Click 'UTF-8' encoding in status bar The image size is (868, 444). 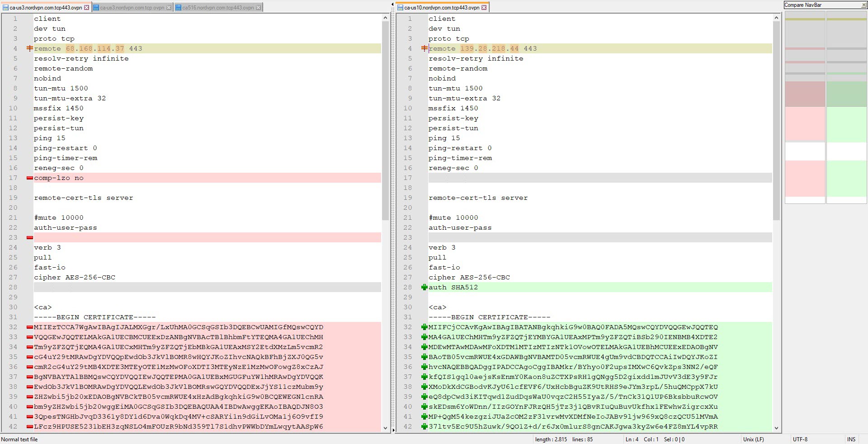tap(800, 439)
